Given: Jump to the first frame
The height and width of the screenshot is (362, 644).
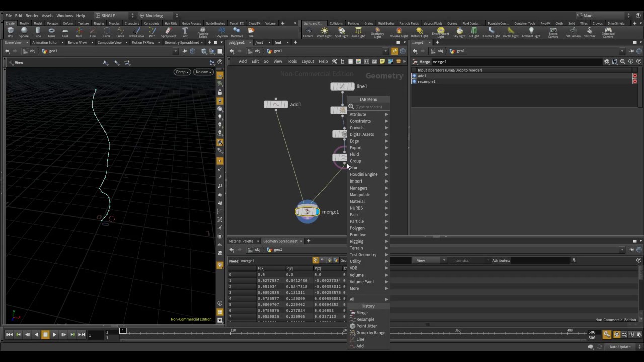Looking at the screenshot, I should (9, 334).
